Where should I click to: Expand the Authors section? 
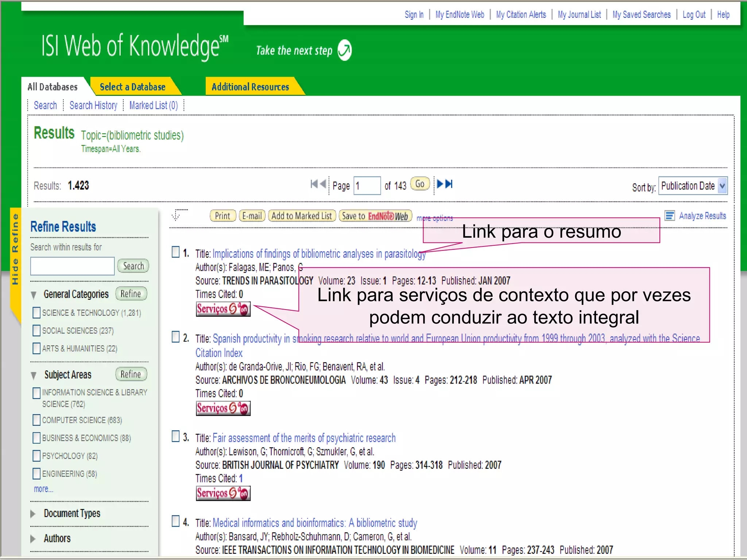click(33, 538)
